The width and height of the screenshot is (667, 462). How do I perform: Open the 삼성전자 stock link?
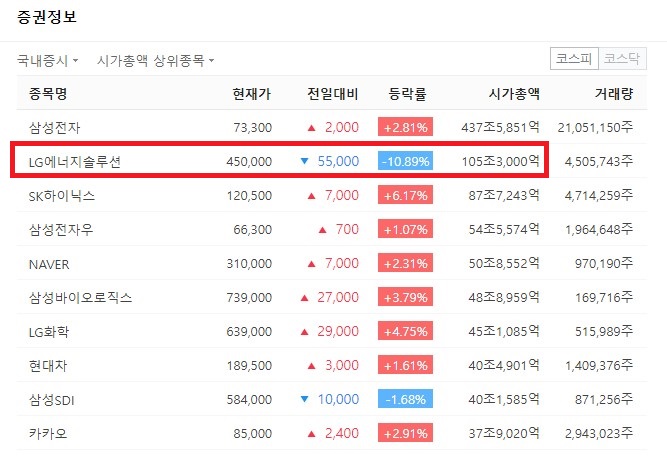pyautogui.click(x=54, y=127)
